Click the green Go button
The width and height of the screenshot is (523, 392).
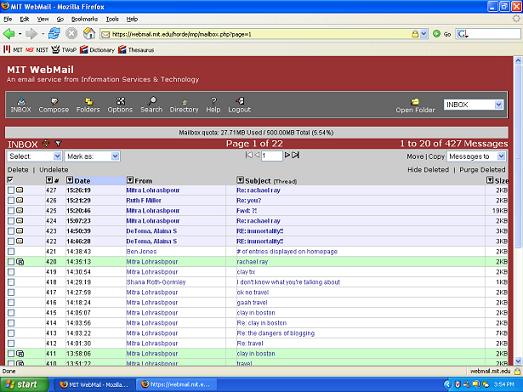[x=437, y=34]
